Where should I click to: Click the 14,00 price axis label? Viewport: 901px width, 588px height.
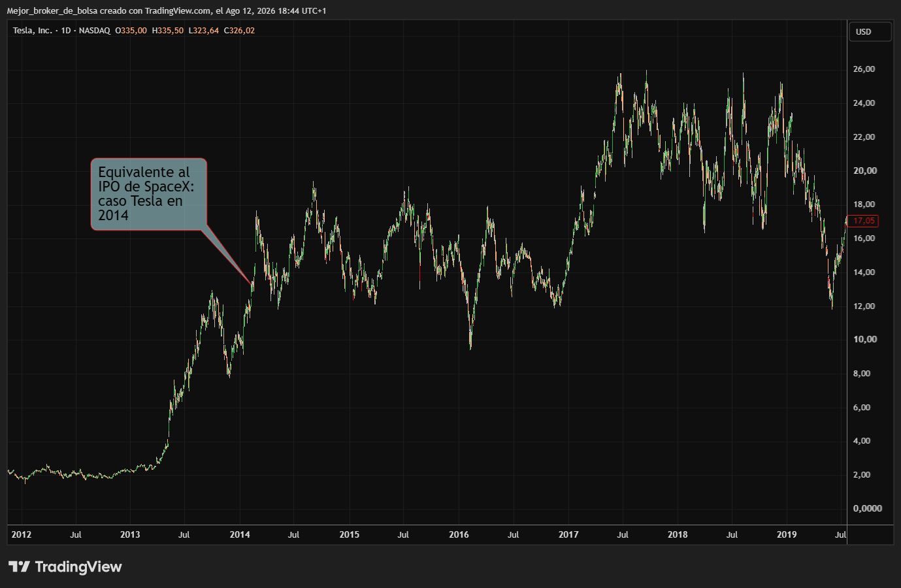(864, 272)
